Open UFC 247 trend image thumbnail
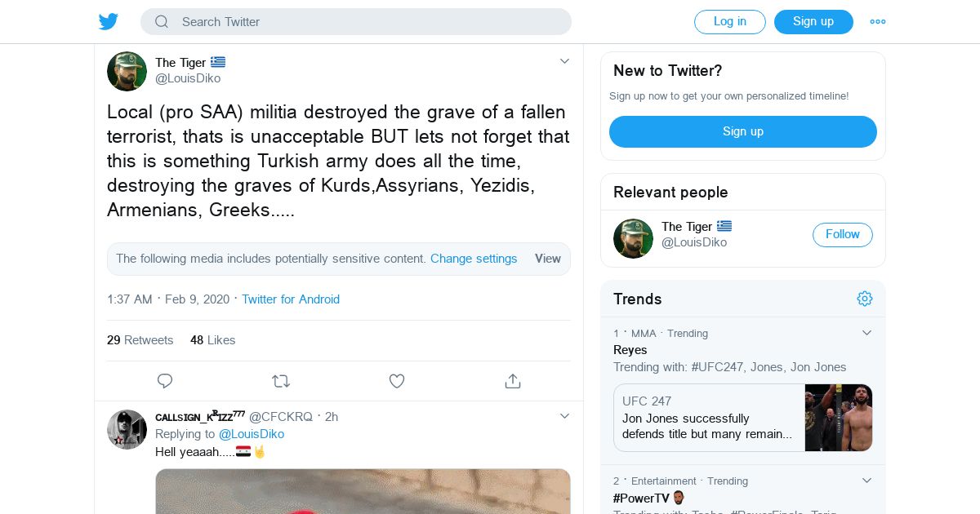The height and width of the screenshot is (514, 980). coord(839,418)
